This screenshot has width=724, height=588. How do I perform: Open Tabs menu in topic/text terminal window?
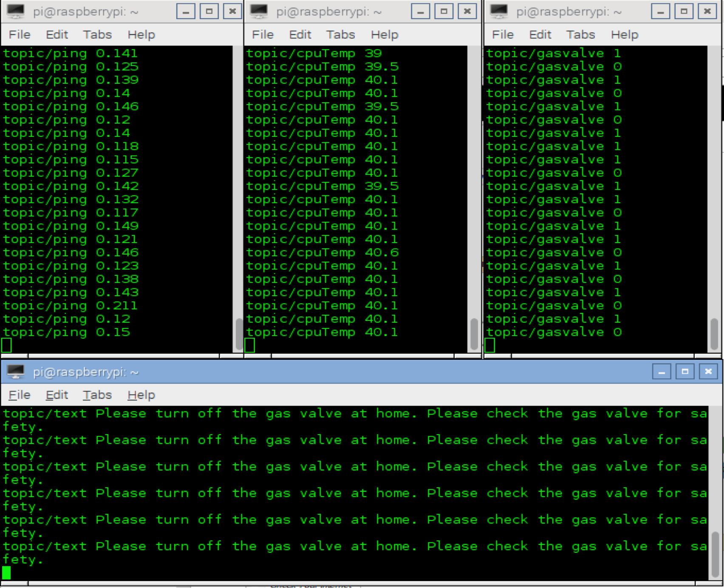[97, 395]
